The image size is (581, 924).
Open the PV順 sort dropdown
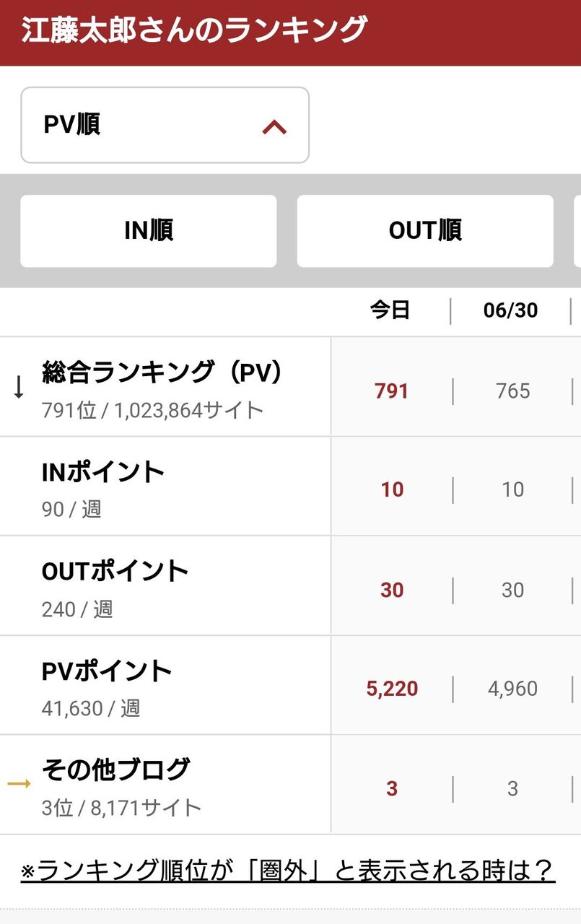click(x=165, y=125)
